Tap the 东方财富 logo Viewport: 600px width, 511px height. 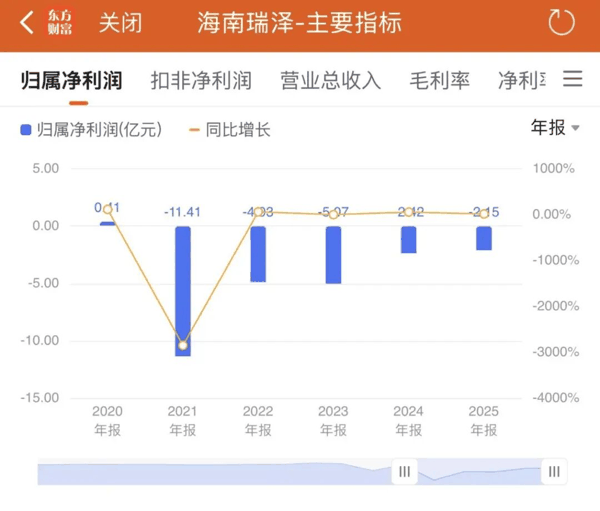point(60,23)
